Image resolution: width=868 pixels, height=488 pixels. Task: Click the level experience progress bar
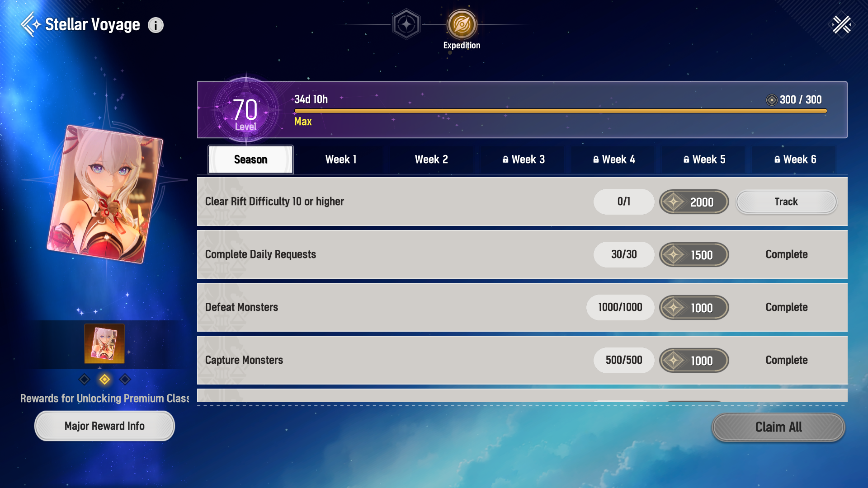coord(560,111)
